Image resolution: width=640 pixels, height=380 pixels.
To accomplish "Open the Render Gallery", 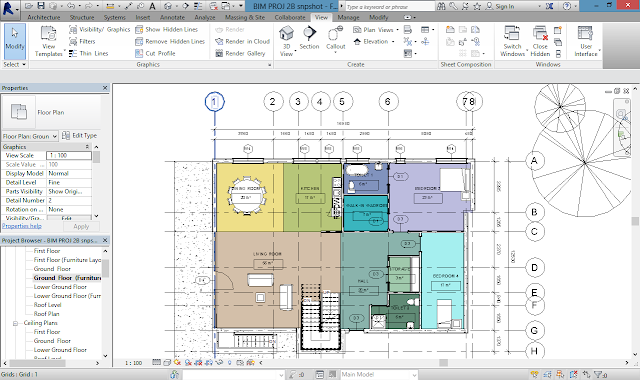I will [240, 53].
